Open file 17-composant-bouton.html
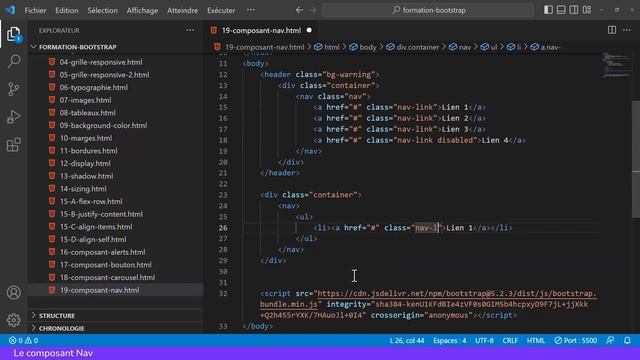 click(105, 264)
